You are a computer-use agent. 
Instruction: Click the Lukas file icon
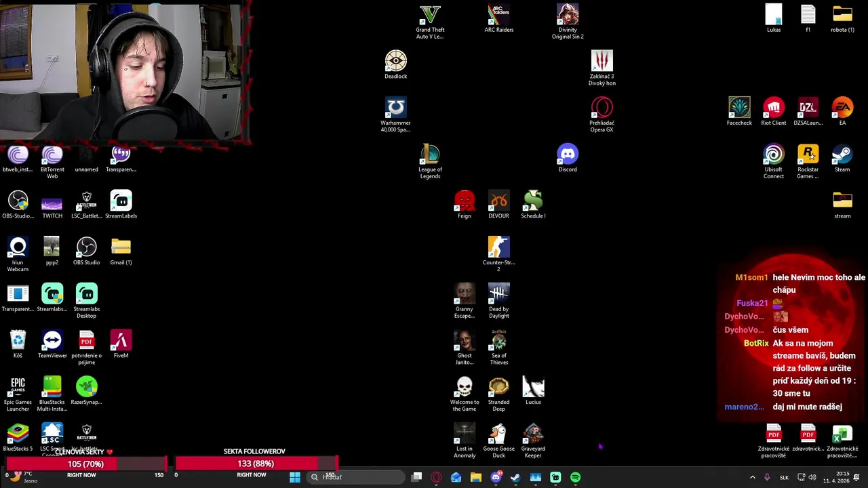[773, 19]
